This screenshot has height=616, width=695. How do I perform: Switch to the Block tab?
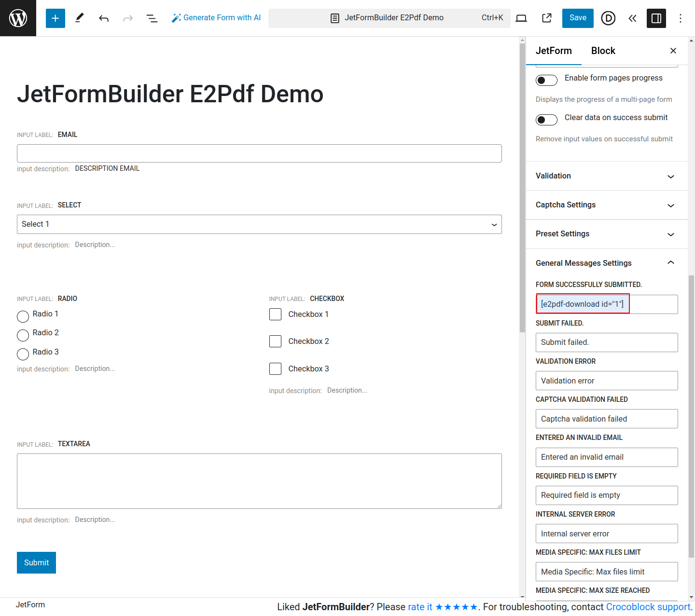click(603, 51)
